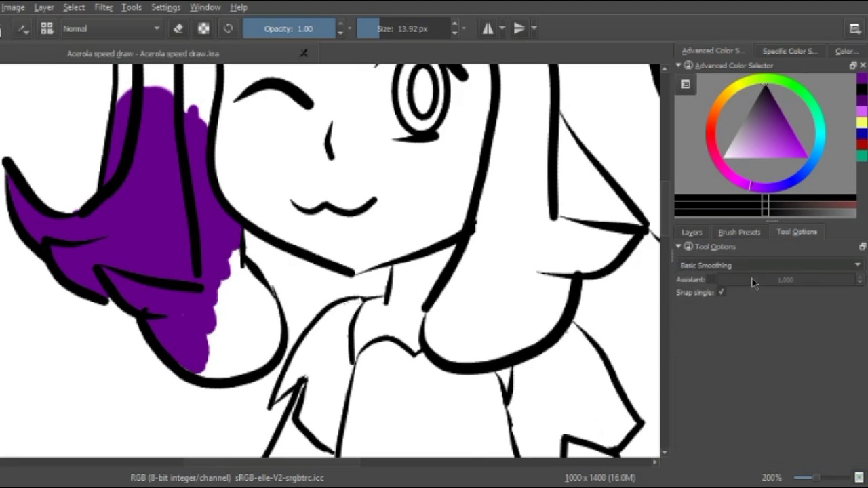Open the Normal blending mode dropdown
The image size is (868, 488).
(111, 28)
